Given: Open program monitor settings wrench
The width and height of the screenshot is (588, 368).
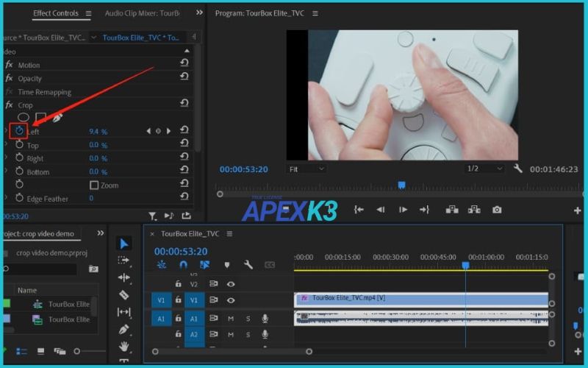Looking at the screenshot, I should pos(518,169).
